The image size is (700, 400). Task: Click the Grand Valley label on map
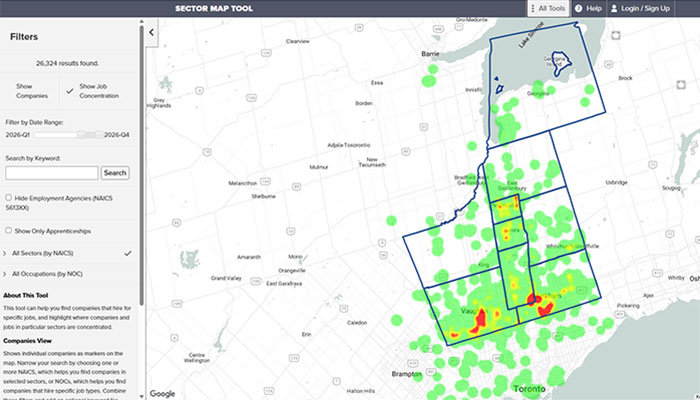tap(226, 278)
